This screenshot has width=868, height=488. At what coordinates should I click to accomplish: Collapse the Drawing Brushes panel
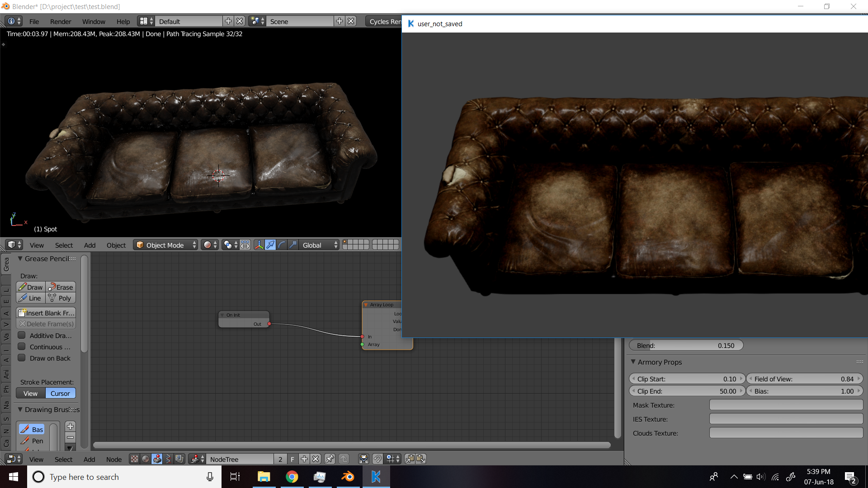[x=20, y=409]
